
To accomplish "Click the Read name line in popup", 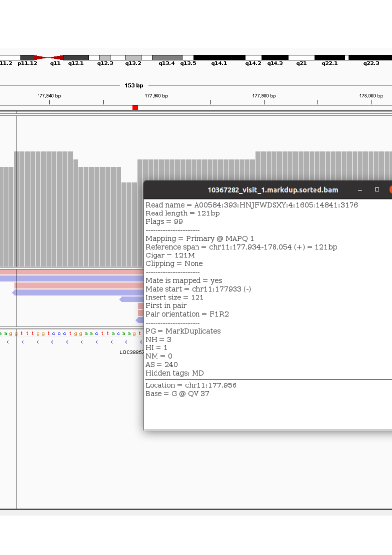I will pos(251,205).
